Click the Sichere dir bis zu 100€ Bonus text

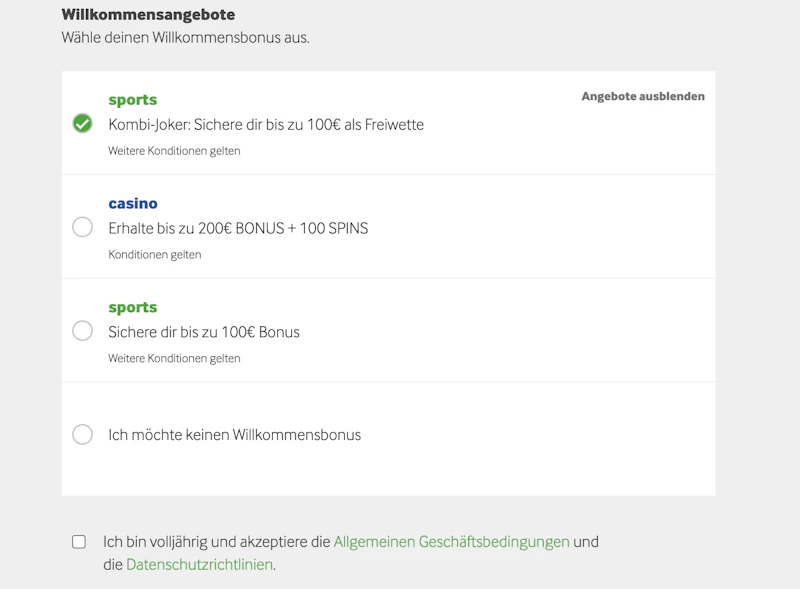[204, 332]
